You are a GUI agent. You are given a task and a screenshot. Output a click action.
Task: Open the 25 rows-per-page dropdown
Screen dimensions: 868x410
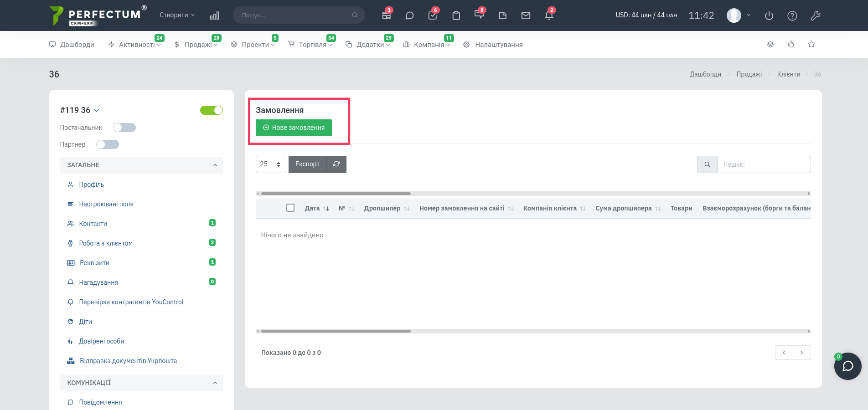271,164
